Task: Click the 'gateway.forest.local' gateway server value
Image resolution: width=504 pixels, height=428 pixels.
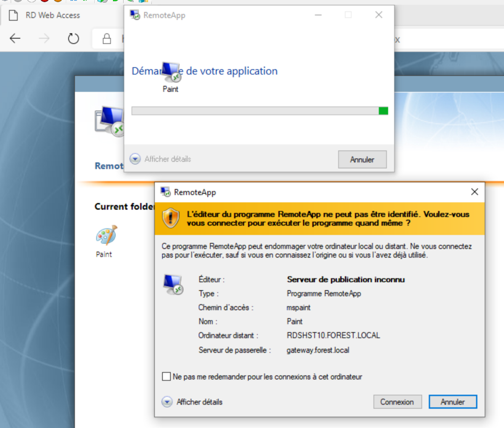Action: [x=318, y=350]
